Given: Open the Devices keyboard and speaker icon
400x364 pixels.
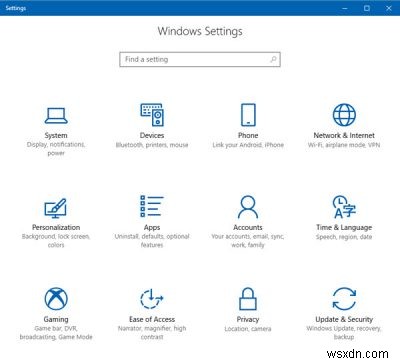Looking at the screenshot, I should pos(152,115).
